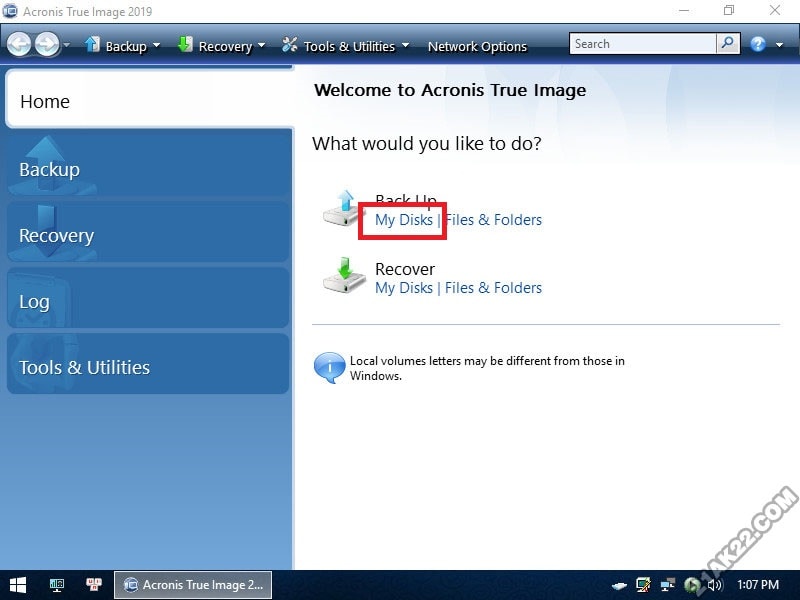
Task: Click My Disks under Recover
Action: tap(404, 288)
